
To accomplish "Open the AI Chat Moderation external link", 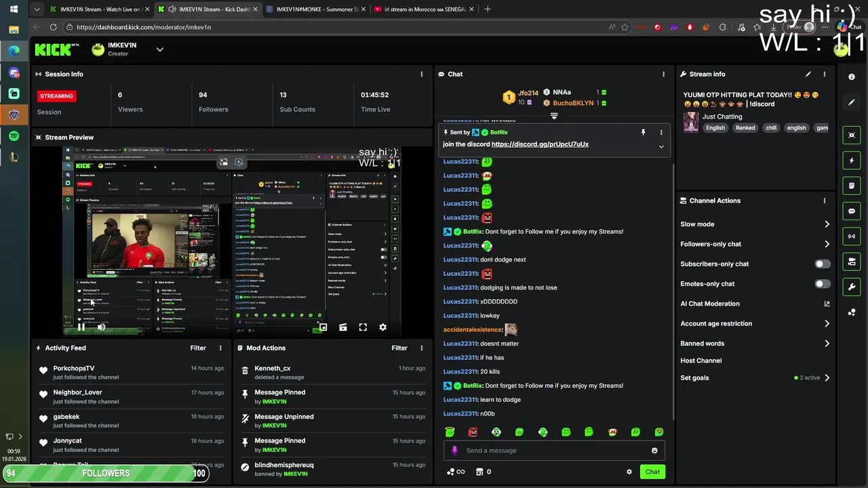I will [827, 304].
